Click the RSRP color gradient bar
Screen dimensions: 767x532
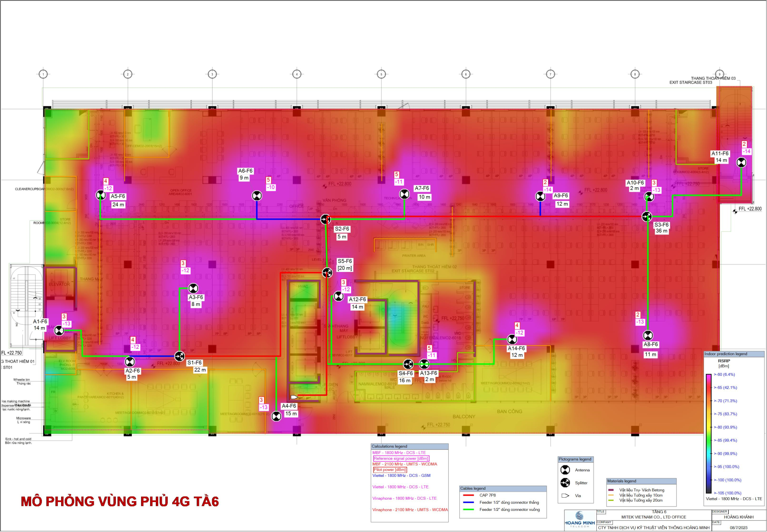708,433
